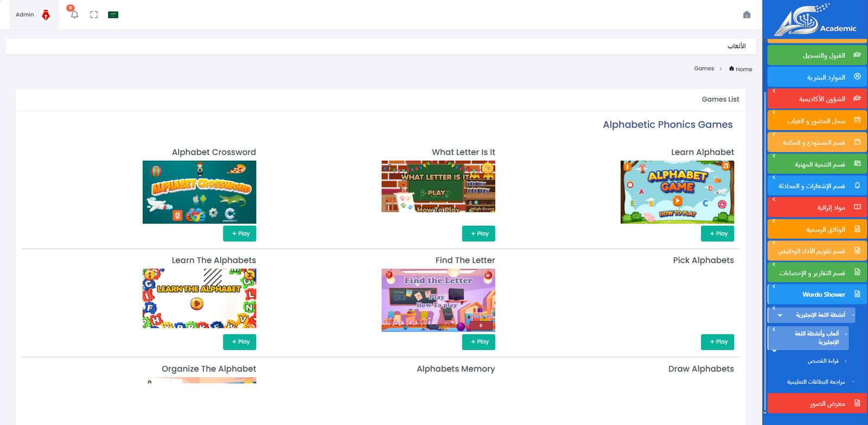Collapse the أنشطة اللغة الإنجليزية dropdown arrow
Screen dimensions: 868x425
780,315
